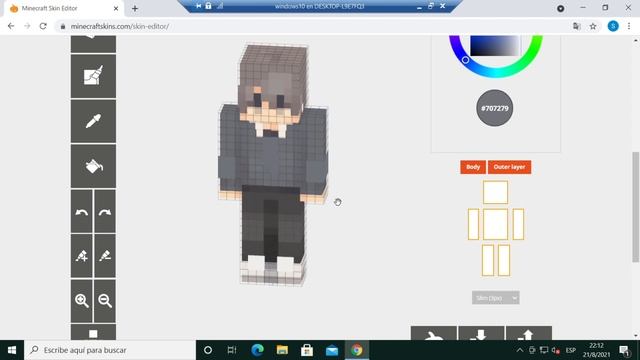The height and width of the screenshot is (360, 640).
Task: Reload the current page
Action: tap(43, 26)
